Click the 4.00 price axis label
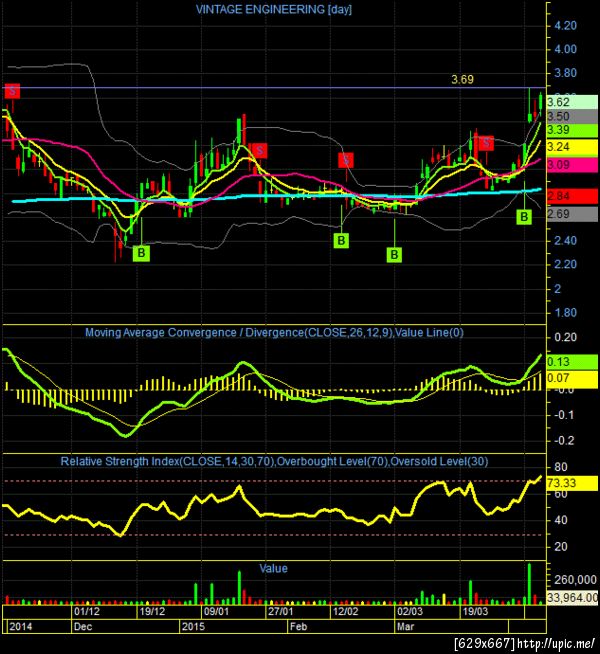 pos(565,49)
